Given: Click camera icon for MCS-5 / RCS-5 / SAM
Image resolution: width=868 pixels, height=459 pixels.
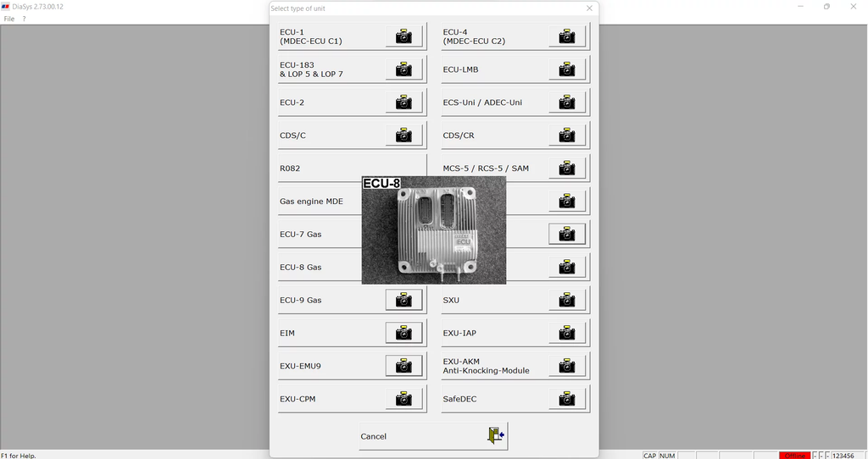Looking at the screenshot, I should [566, 169].
